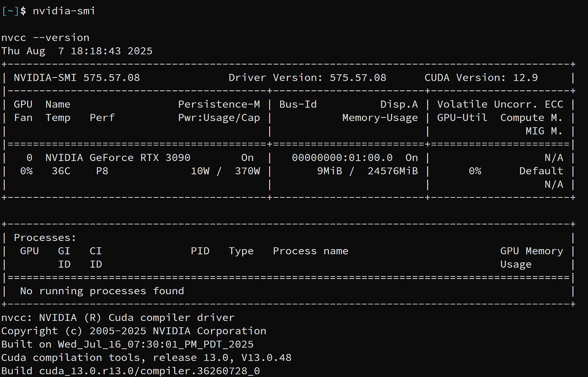Click the 'No running processes found' message

(x=102, y=291)
